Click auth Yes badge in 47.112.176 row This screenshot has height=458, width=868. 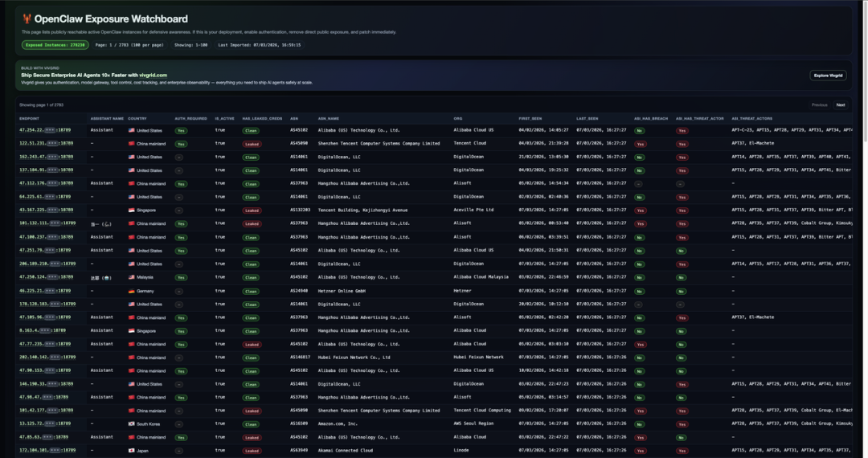[x=181, y=184]
